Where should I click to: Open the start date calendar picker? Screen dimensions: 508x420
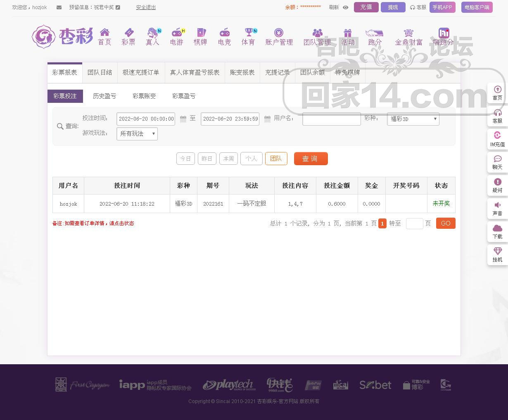pos(183,119)
